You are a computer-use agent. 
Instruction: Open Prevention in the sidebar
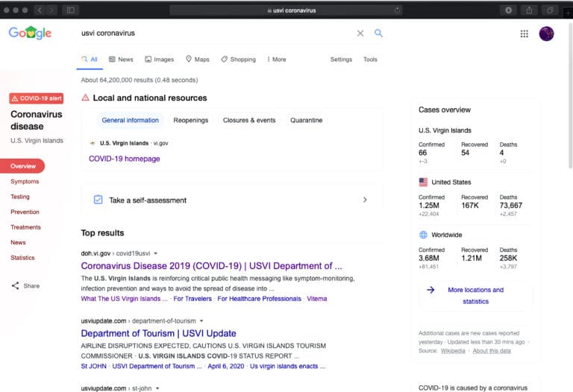pyautogui.click(x=25, y=212)
